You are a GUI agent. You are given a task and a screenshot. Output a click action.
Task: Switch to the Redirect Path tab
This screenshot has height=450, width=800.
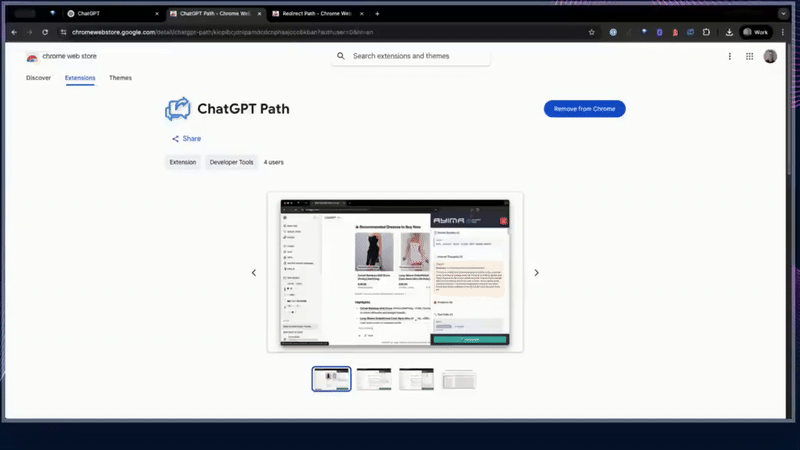(317, 14)
